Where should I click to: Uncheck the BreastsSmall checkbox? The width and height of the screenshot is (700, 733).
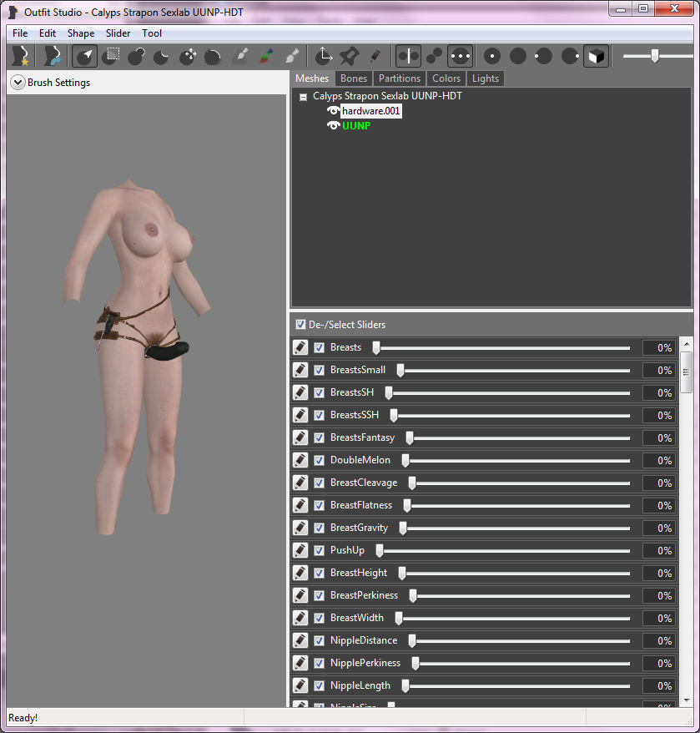(x=319, y=370)
